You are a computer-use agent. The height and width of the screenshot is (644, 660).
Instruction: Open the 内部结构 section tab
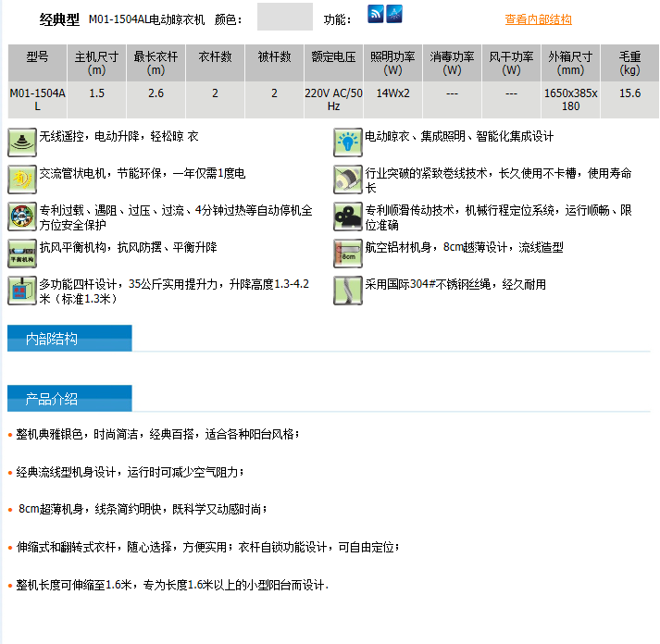(69, 339)
